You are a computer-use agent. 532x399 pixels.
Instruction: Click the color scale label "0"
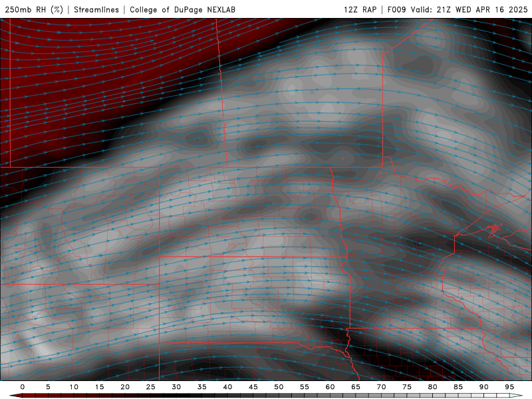coord(23,387)
